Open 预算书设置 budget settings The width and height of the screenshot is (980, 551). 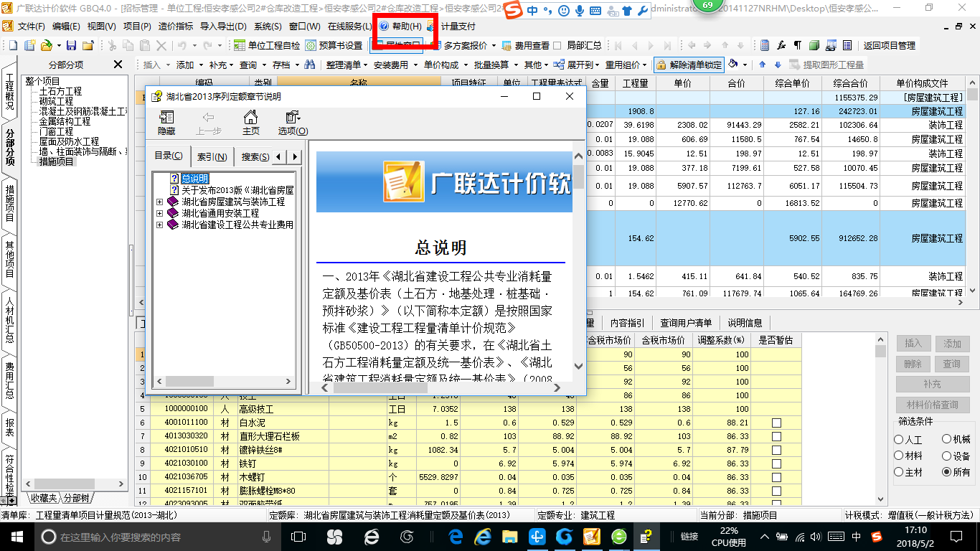click(334, 45)
